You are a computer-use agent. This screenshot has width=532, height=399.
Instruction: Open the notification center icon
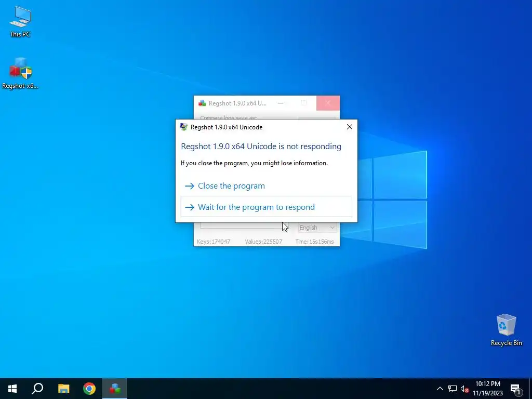pyautogui.click(x=515, y=389)
